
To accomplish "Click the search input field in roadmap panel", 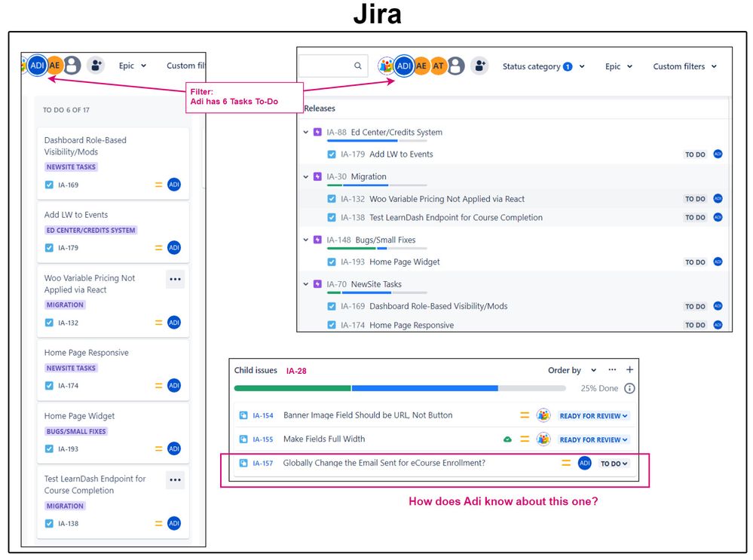I will click(333, 66).
